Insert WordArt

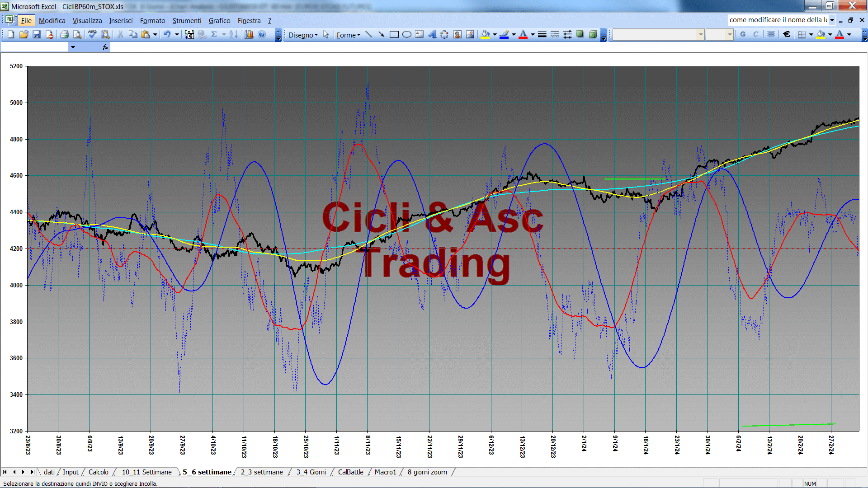[x=432, y=34]
